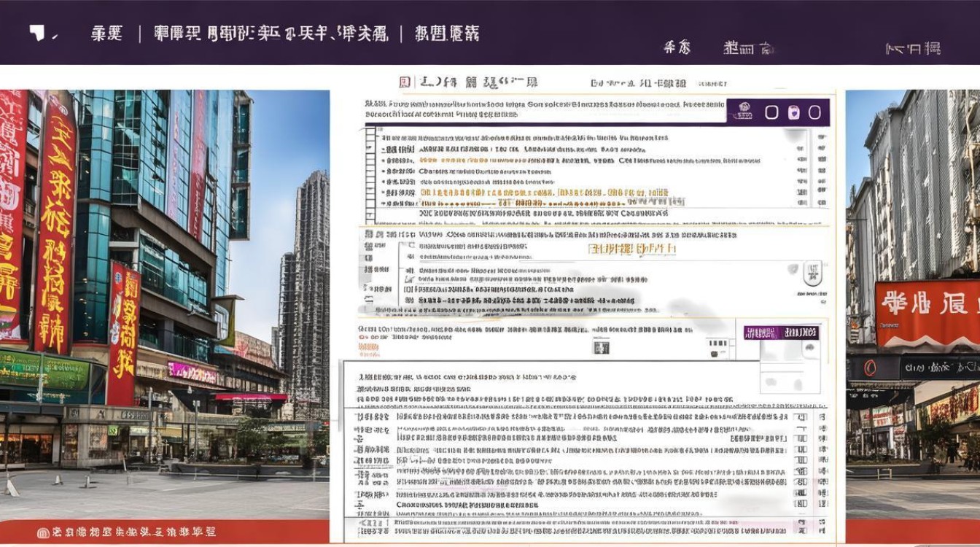Click the flower badge icon in purple toolbar
980x547 pixels.
744,112
